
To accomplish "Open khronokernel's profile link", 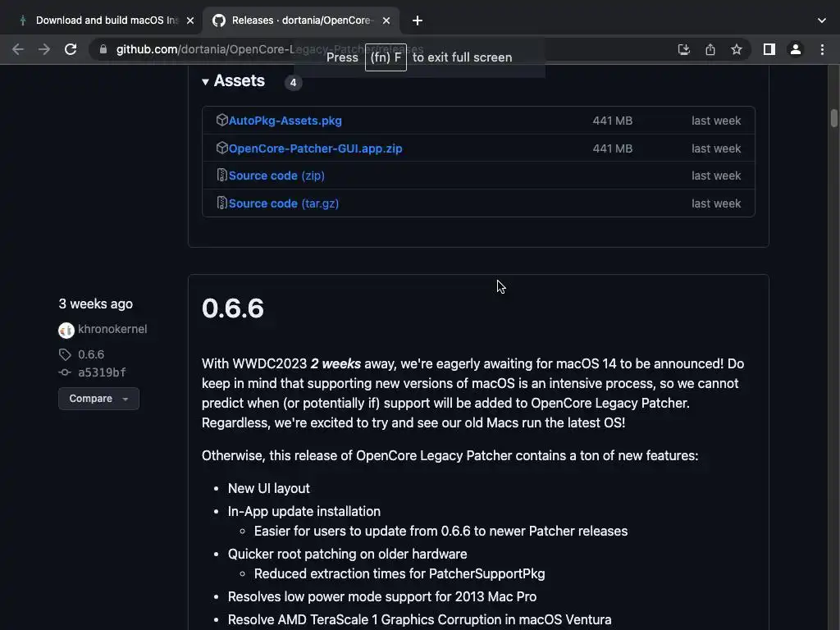I will 112,329.
